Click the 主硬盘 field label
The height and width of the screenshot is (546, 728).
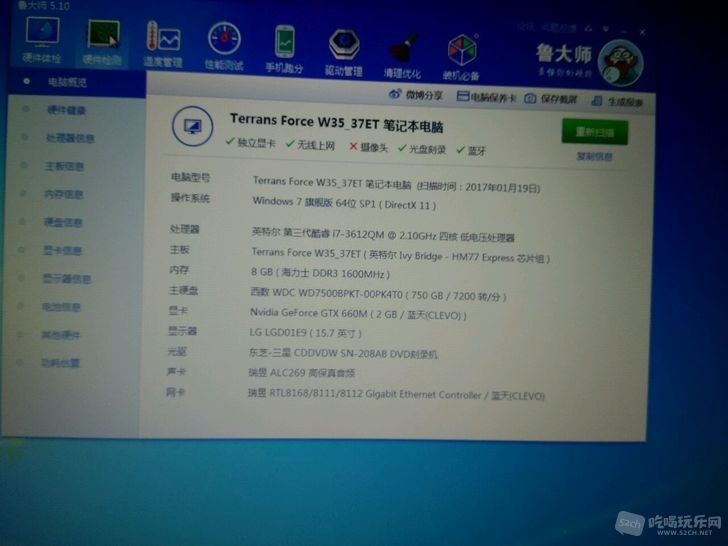pyautogui.click(x=183, y=291)
